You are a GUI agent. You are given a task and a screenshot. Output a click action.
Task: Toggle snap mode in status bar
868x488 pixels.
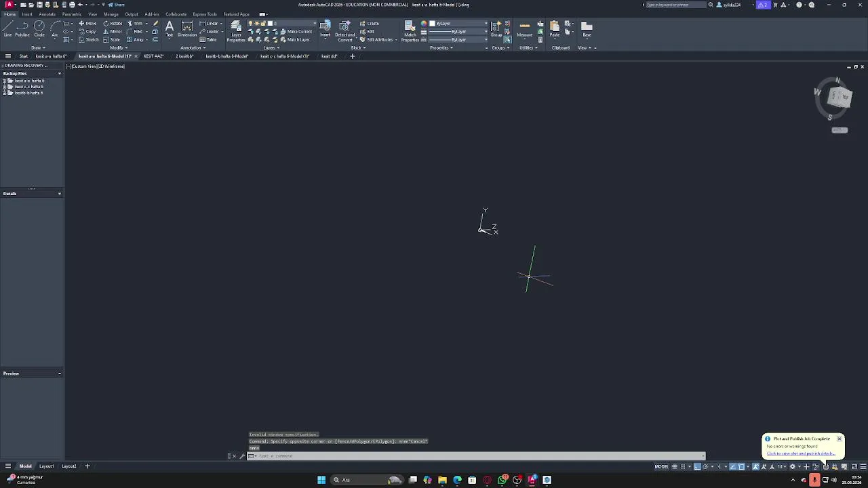(x=683, y=466)
